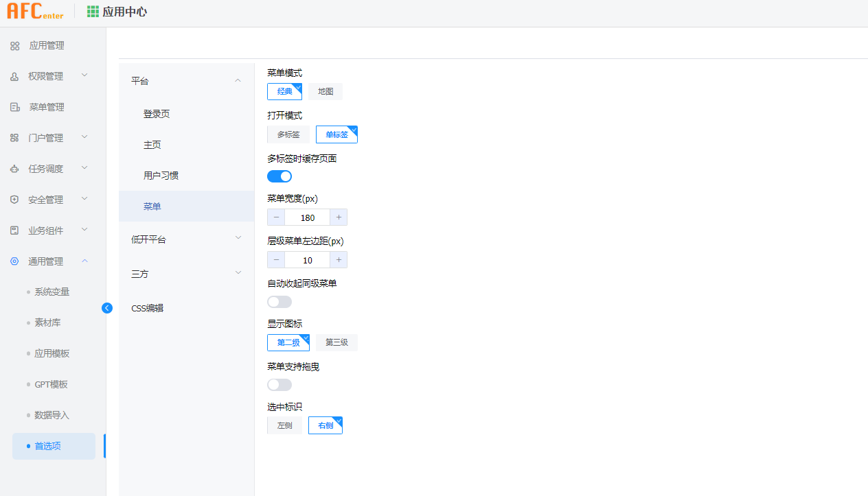Increase 菜单宽度 with plus button
This screenshot has width=868, height=496.
point(339,217)
